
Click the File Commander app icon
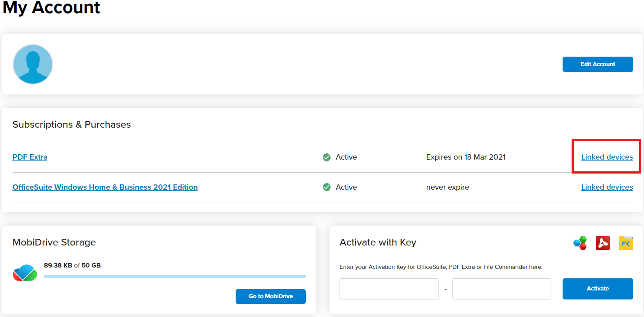pos(626,243)
